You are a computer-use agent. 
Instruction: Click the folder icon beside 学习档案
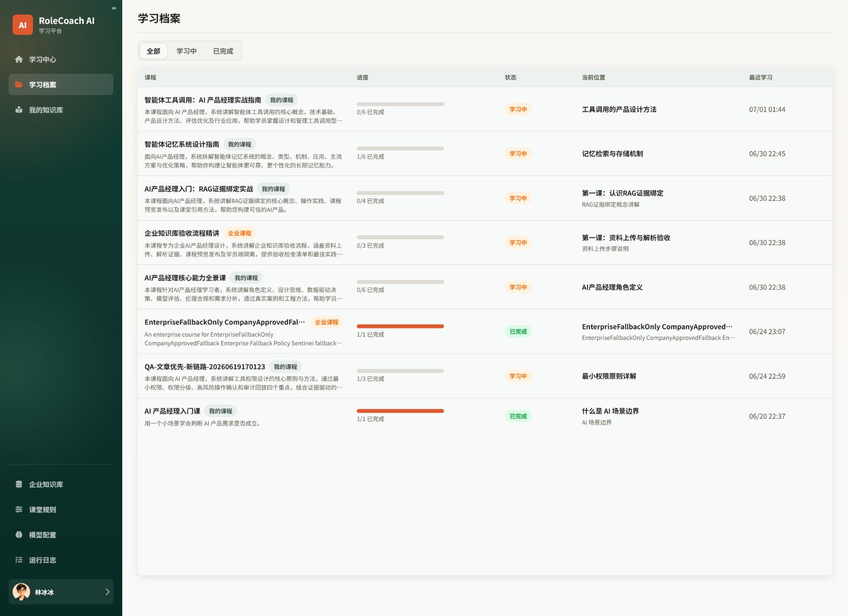tap(19, 84)
